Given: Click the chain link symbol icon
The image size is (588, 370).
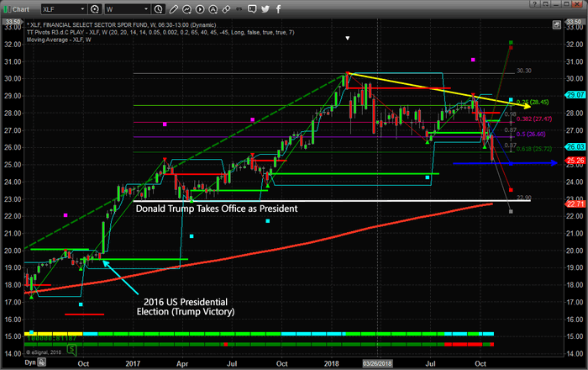Looking at the screenshot, I should click(226, 9).
